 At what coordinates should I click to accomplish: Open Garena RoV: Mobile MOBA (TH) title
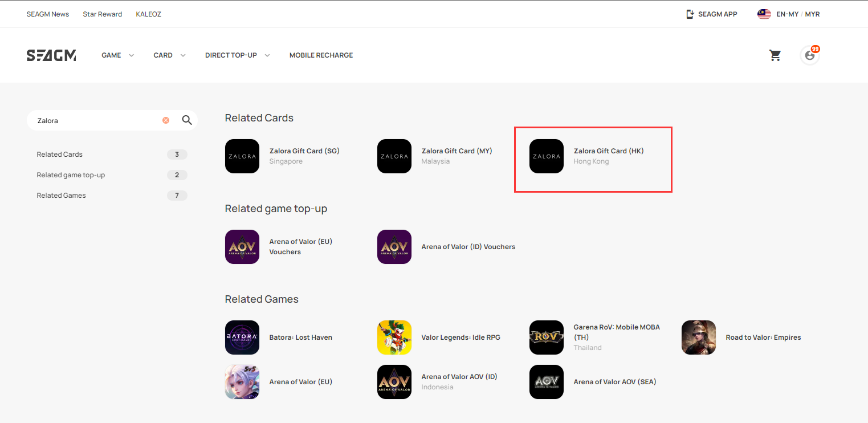[x=617, y=332]
